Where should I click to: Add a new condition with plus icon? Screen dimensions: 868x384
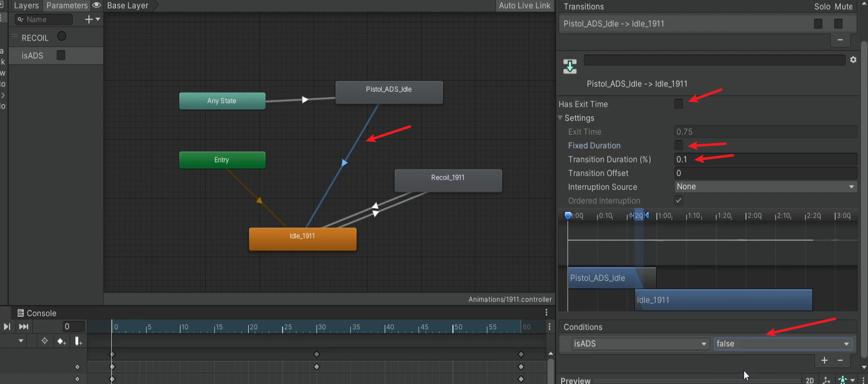click(825, 360)
